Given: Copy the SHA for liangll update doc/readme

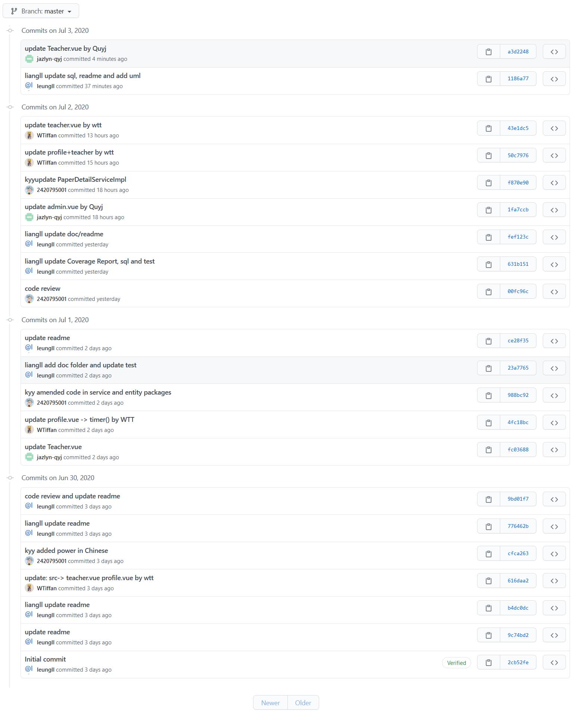Looking at the screenshot, I should (x=488, y=237).
